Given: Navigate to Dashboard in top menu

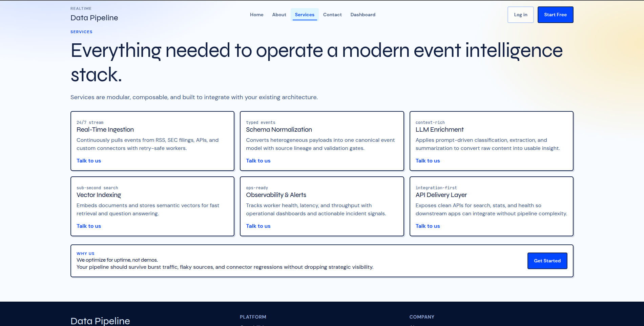Looking at the screenshot, I should coord(363,15).
